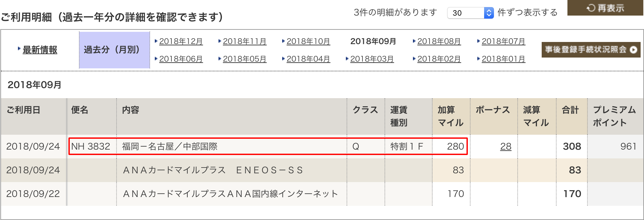Open the 2018年02月 statement link
The width and height of the screenshot is (644, 220).
(x=439, y=59)
